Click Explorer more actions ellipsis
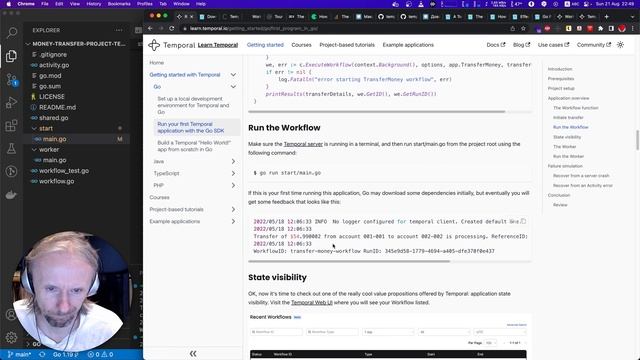 coord(119,30)
